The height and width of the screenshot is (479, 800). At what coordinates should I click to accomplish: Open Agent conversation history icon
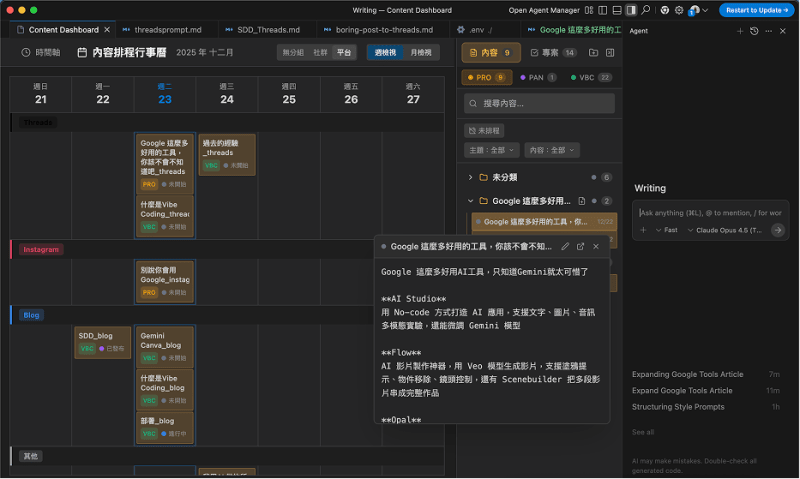click(754, 31)
